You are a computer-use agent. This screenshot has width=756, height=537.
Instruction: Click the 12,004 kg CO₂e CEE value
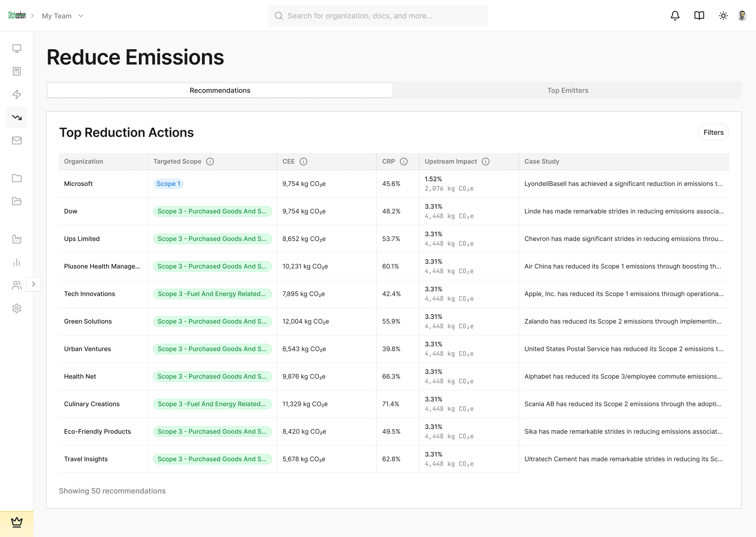[x=306, y=321]
